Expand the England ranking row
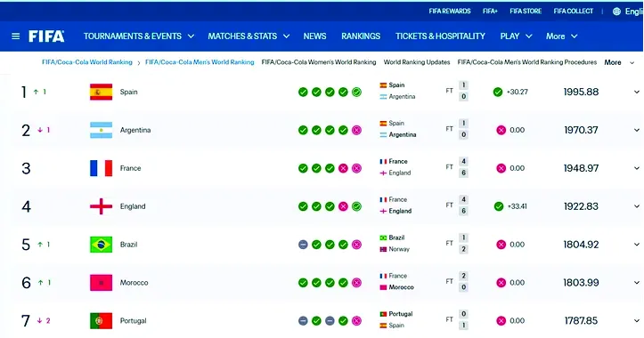Image resolution: width=644 pixels, height=338 pixels. (636, 206)
